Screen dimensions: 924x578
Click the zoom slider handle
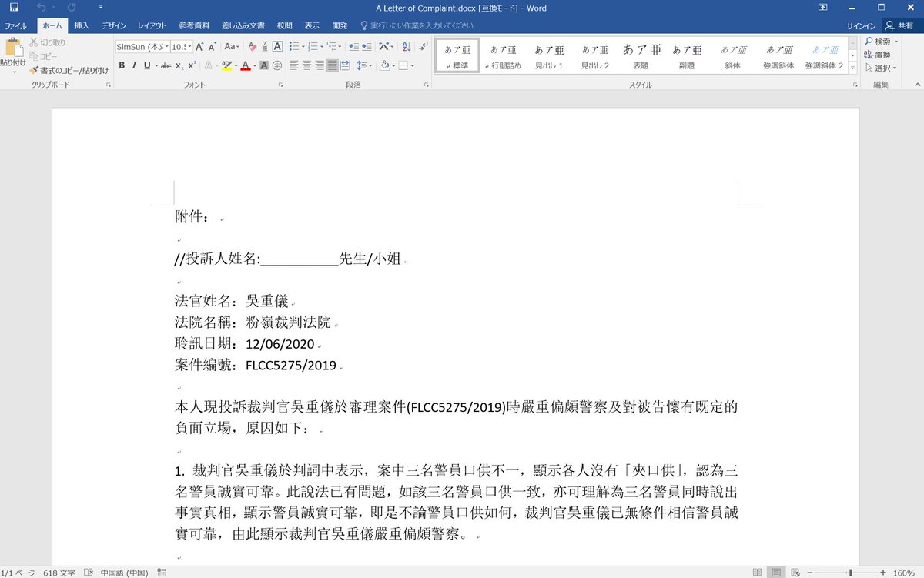[x=851, y=573]
